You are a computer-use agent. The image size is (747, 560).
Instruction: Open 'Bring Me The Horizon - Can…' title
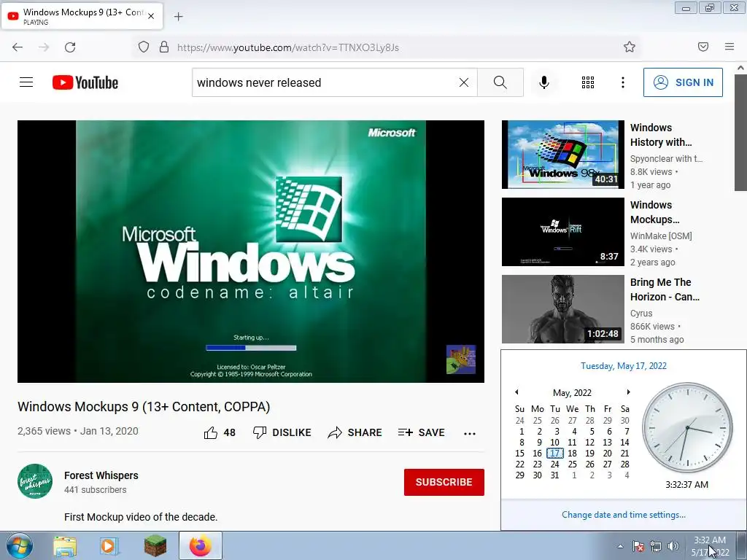[x=665, y=289]
